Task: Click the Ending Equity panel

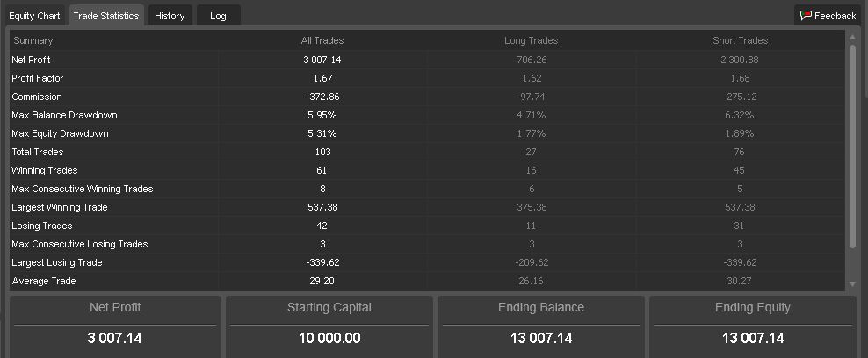Action: [x=753, y=326]
